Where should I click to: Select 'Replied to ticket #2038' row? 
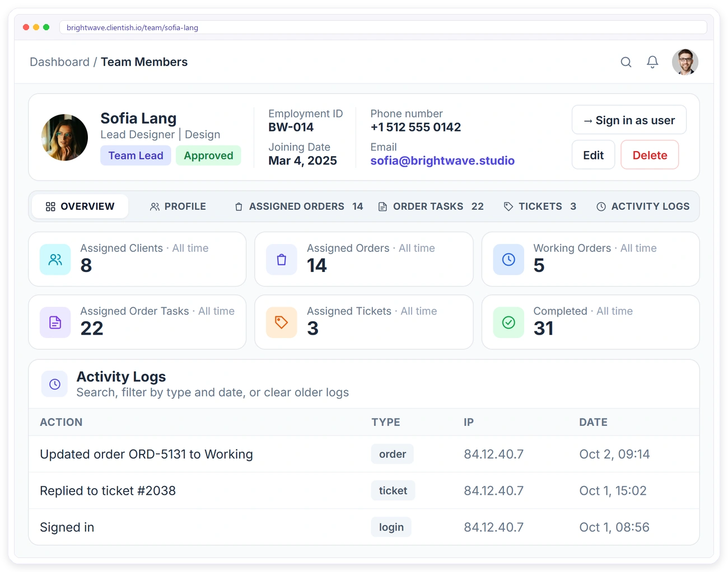pos(364,490)
